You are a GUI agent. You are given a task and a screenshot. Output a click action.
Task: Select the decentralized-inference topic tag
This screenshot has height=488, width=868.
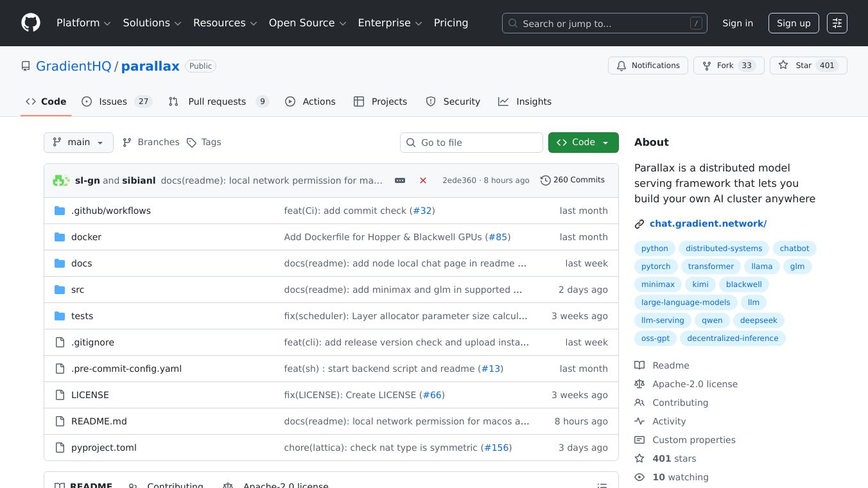(732, 338)
